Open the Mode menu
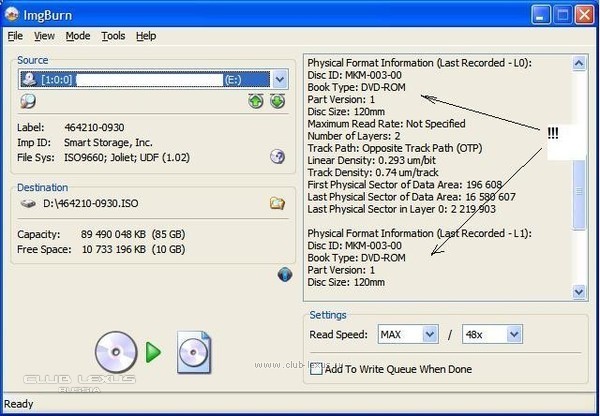This screenshot has height=416, width=600. 77,36
